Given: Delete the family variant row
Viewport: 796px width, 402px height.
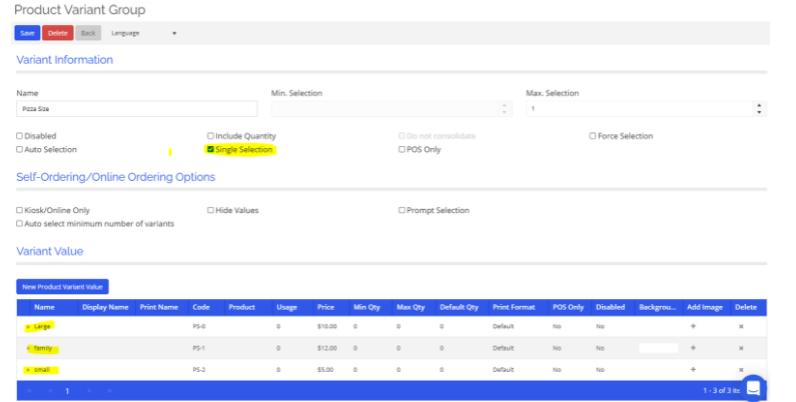Looking at the screenshot, I should pyautogui.click(x=740, y=348).
